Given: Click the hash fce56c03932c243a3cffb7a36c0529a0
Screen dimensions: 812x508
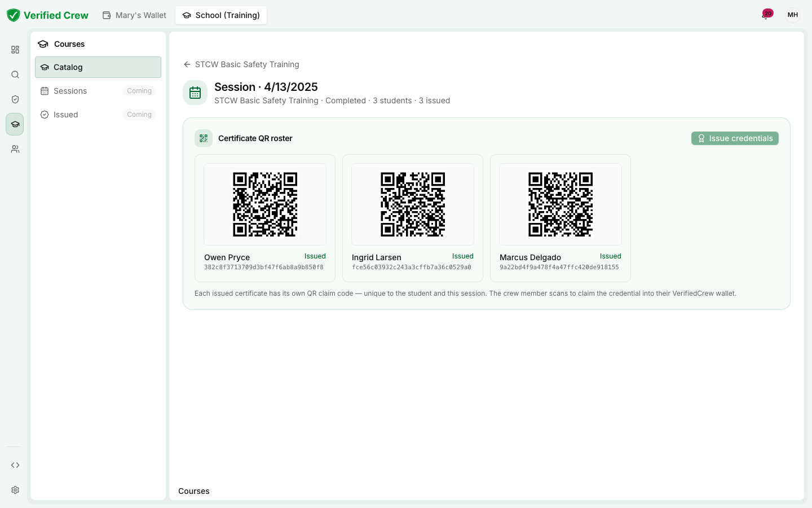Looking at the screenshot, I should (x=412, y=268).
